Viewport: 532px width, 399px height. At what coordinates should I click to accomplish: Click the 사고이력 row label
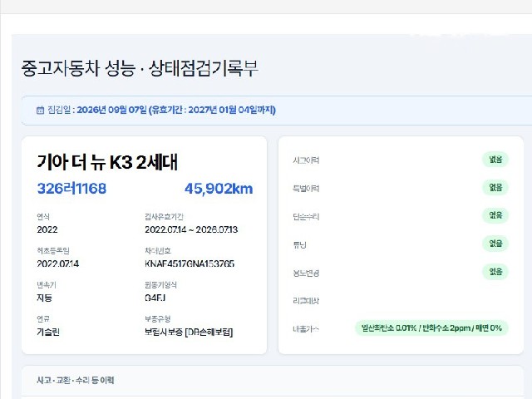tap(306, 160)
